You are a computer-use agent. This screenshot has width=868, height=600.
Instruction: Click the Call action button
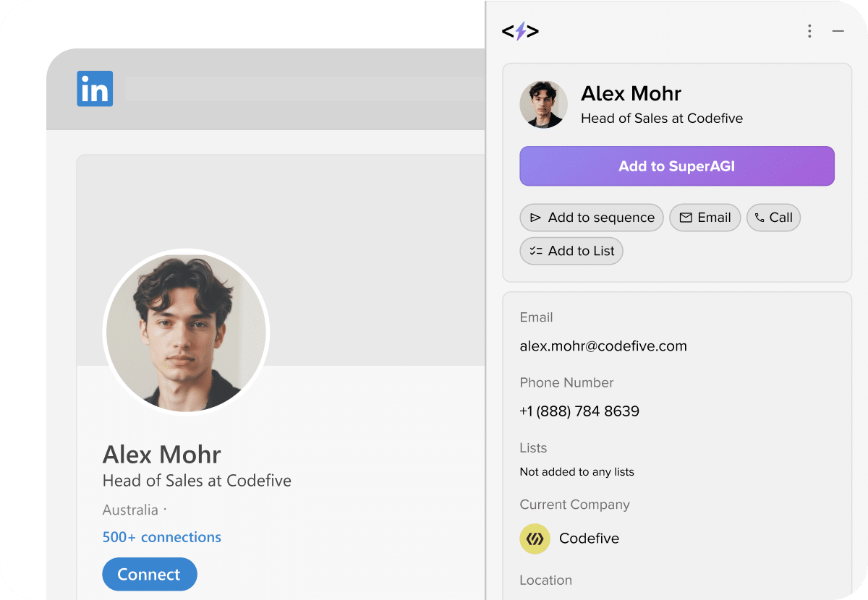[x=773, y=218]
